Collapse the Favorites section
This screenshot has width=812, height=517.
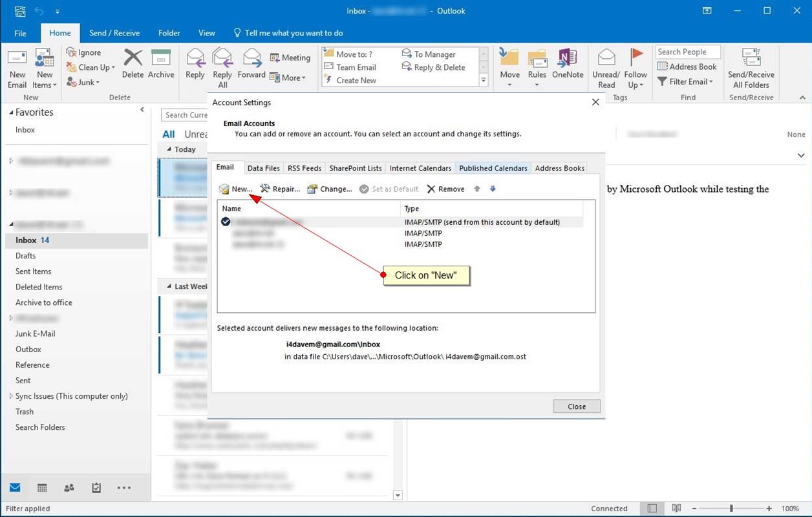(x=11, y=112)
